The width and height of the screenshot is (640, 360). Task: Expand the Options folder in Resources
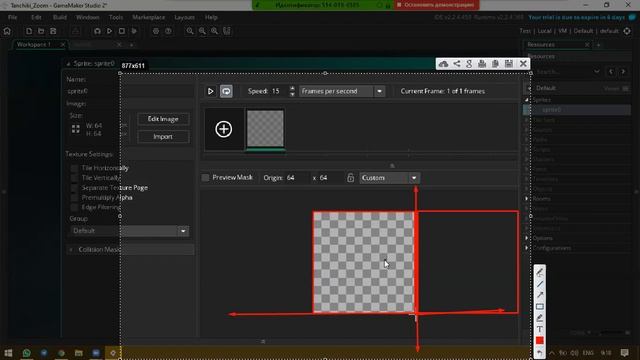[x=527, y=238]
